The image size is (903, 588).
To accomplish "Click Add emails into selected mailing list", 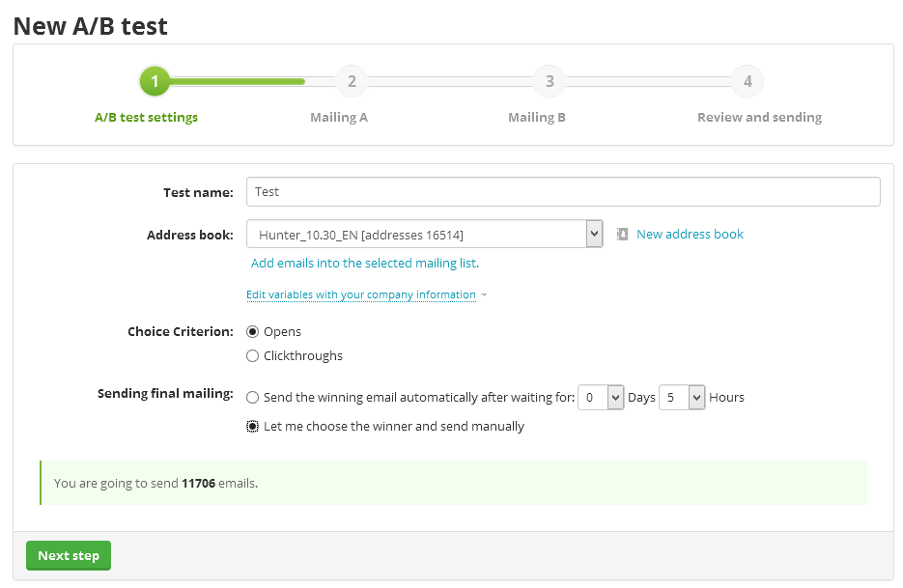I will click(x=364, y=263).
